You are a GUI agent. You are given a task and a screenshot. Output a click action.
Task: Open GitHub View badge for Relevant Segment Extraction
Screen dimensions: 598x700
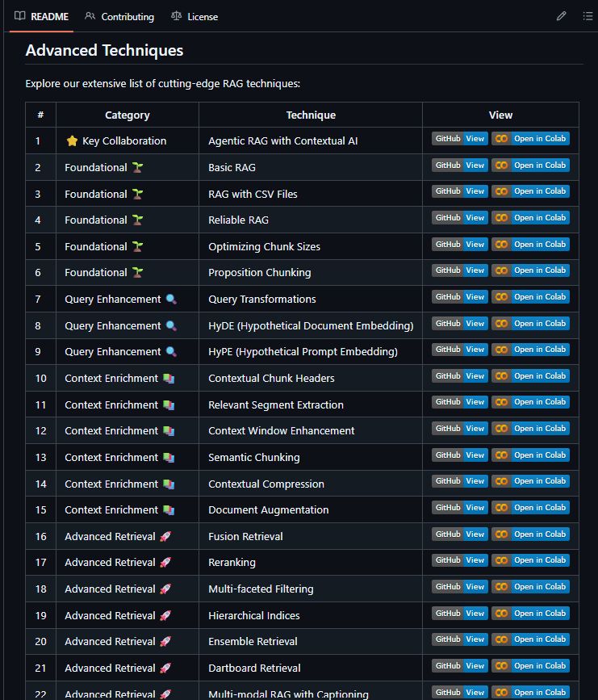point(460,402)
